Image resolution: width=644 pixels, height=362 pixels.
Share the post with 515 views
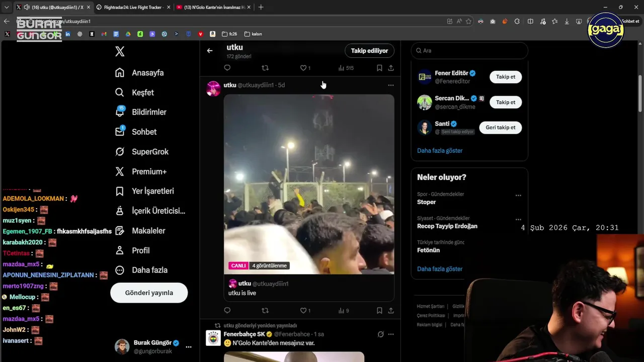pos(391,68)
